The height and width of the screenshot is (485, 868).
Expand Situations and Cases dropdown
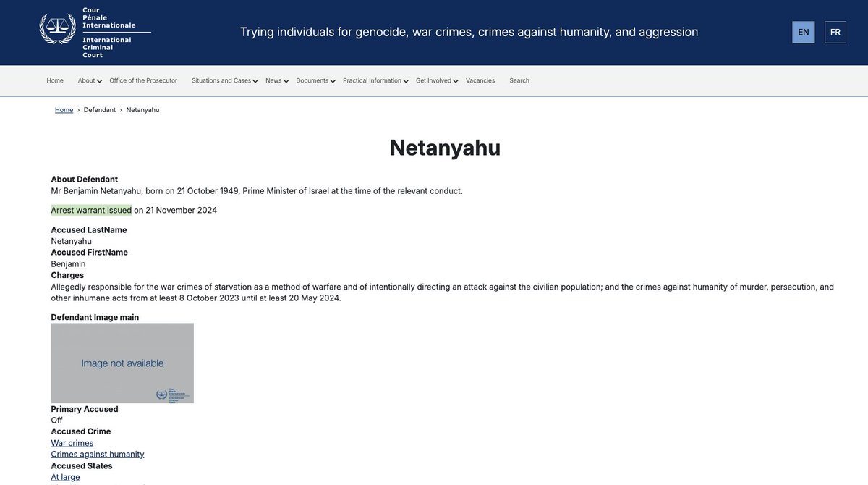pos(224,80)
